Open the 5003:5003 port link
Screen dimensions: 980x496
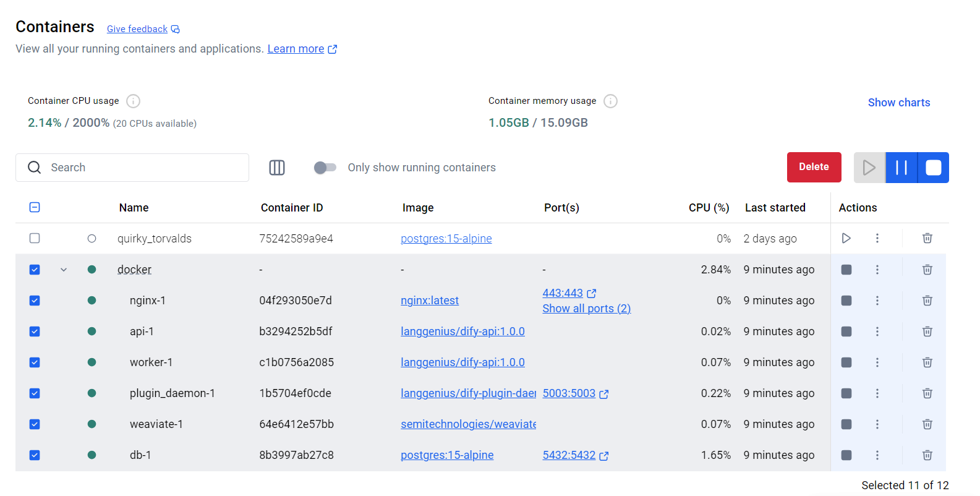point(575,393)
